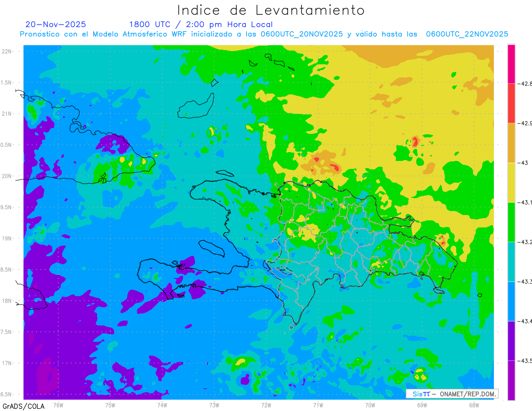Click the "73W" longitude label

click(x=214, y=405)
